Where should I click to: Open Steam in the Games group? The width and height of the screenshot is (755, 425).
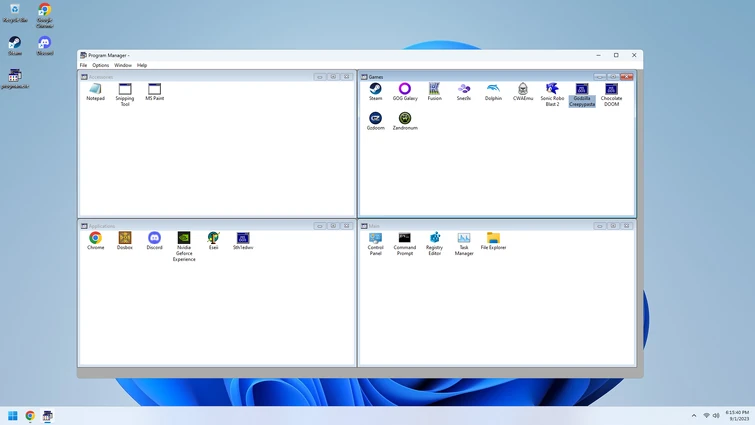tap(375, 90)
